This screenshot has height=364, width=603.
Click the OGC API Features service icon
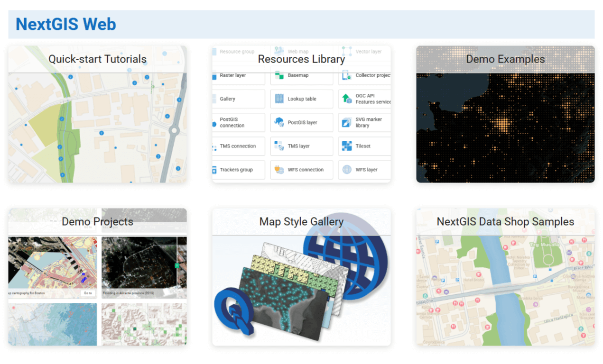pyautogui.click(x=347, y=99)
